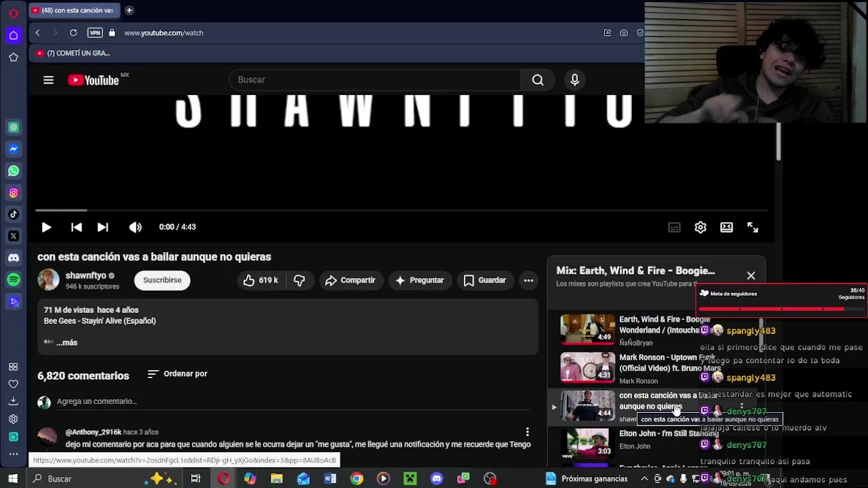The image size is (868, 488).
Task: Toggle theater mode
Action: click(726, 228)
